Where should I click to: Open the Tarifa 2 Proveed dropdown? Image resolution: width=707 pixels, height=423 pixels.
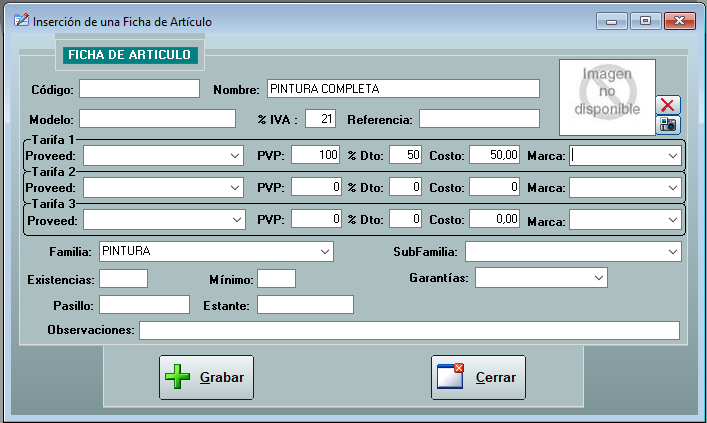pyautogui.click(x=163, y=188)
